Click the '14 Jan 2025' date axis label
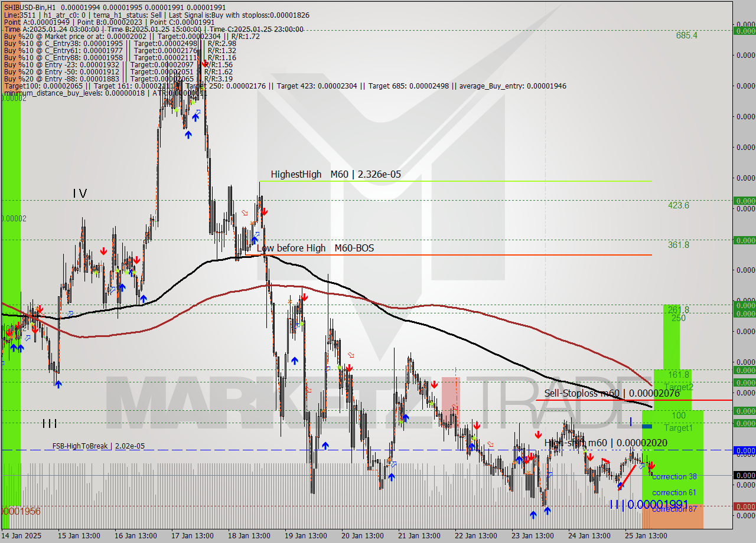 click(x=21, y=535)
